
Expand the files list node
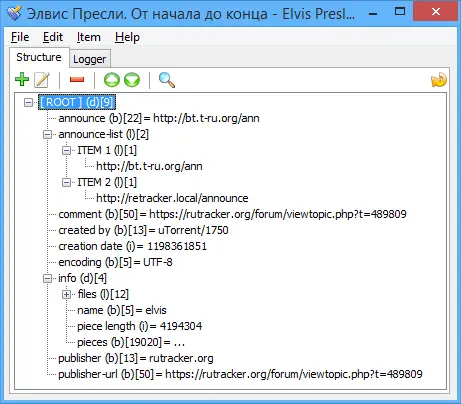(x=67, y=294)
